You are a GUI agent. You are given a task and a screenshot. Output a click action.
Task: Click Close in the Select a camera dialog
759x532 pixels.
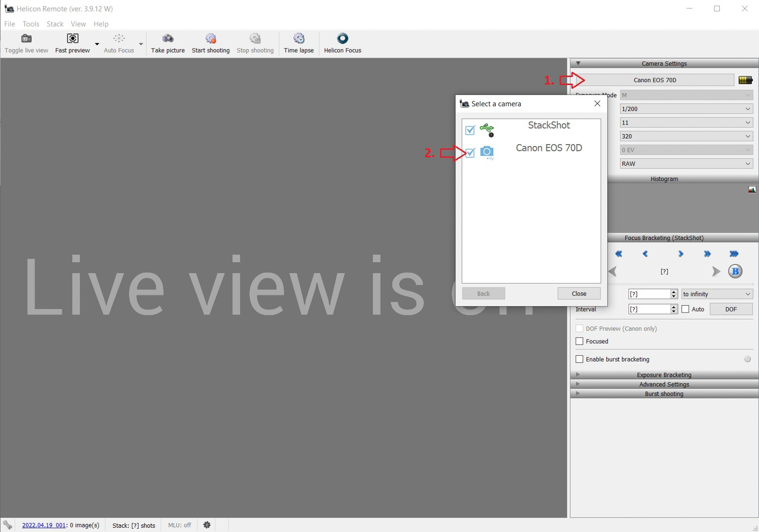point(579,294)
